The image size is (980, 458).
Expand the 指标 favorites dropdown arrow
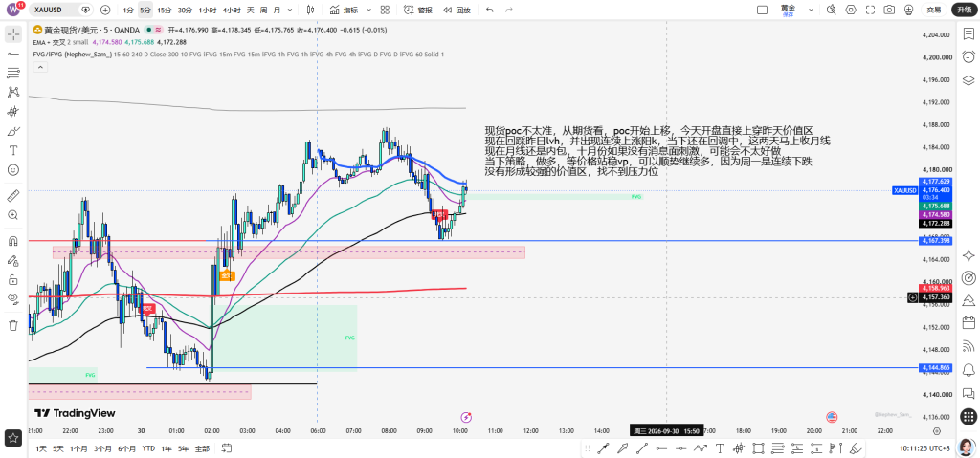click(368, 10)
